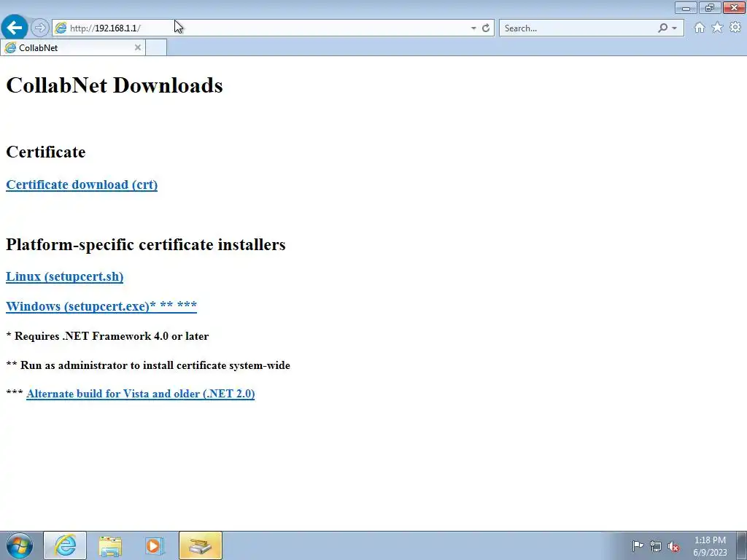747x560 pixels.
Task: Click the muted volume tray icon
Action: [x=673, y=546]
